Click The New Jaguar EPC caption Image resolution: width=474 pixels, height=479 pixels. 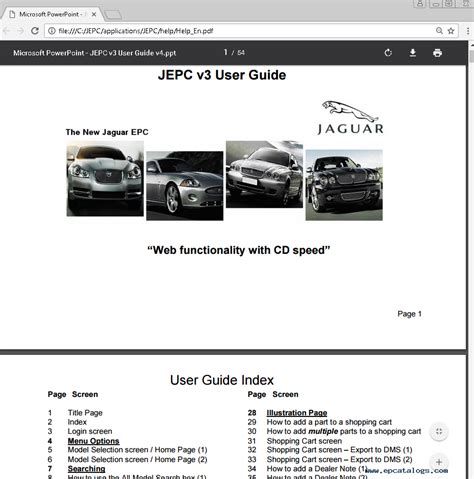[x=107, y=132]
